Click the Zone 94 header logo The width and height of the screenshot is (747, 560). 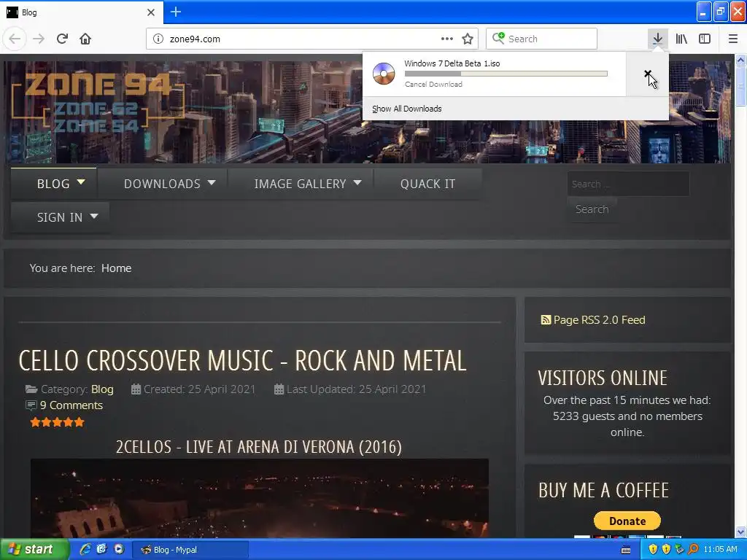coord(98,102)
